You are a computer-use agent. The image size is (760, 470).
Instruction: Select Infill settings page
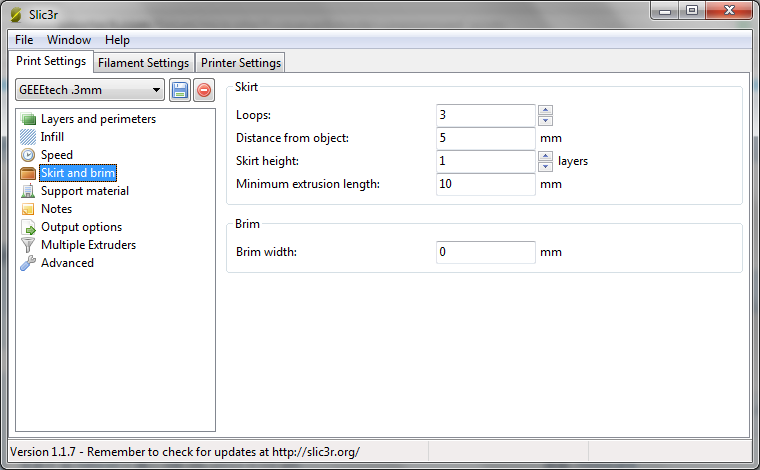click(52, 137)
